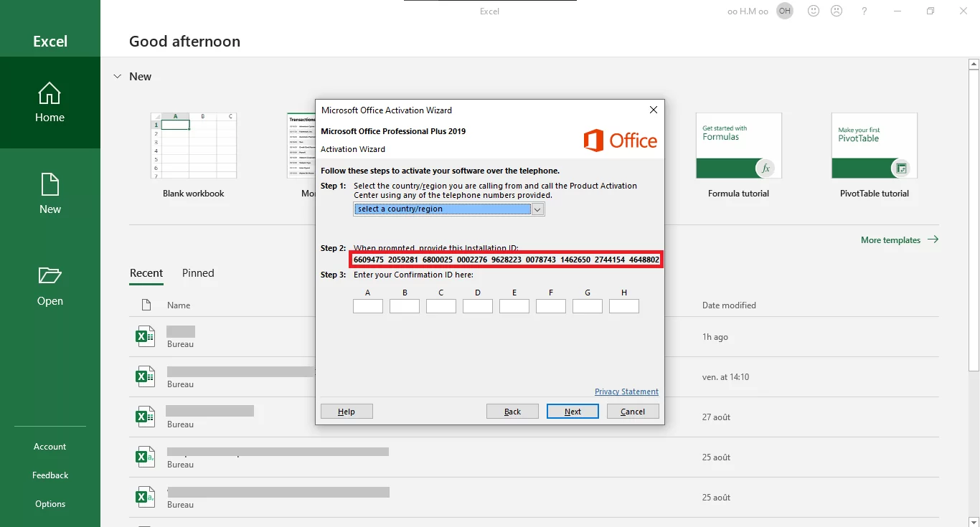Viewport: 980px width, 527px height.
Task: Open Feedback in the sidebar
Action: coord(50,475)
